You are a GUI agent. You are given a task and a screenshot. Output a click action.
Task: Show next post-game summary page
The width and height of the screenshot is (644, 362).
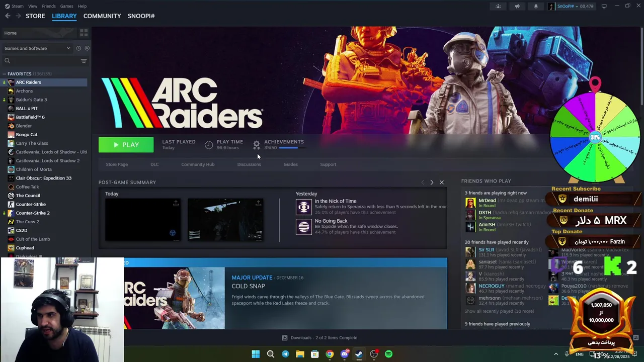pos(432,182)
